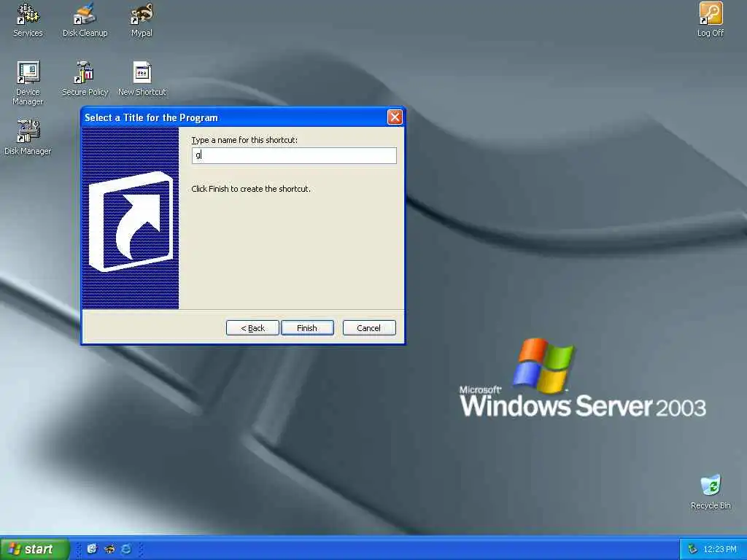Select the Recycle Bin icon
Viewport: 747px width, 560px height.
click(x=711, y=492)
